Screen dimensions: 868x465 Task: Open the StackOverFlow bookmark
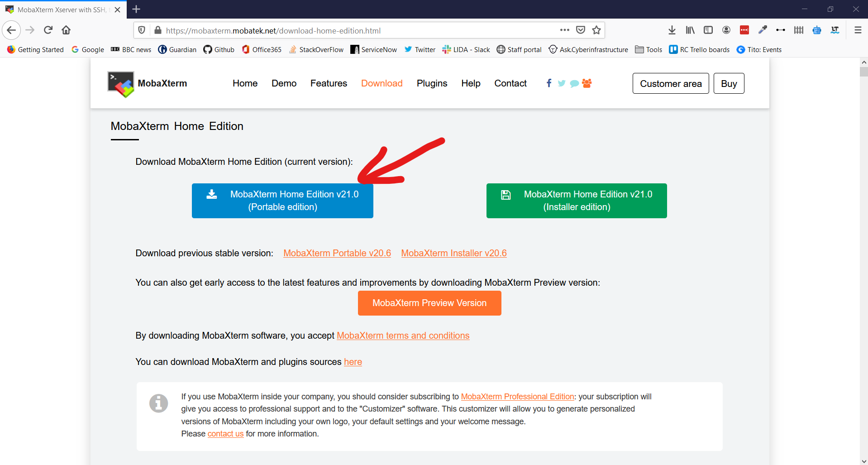tap(316, 50)
